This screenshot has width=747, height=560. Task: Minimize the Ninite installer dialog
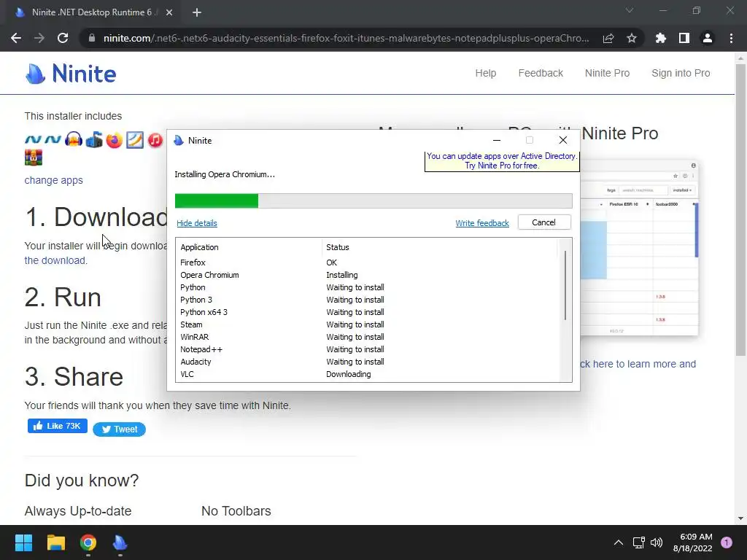tap(496, 140)
